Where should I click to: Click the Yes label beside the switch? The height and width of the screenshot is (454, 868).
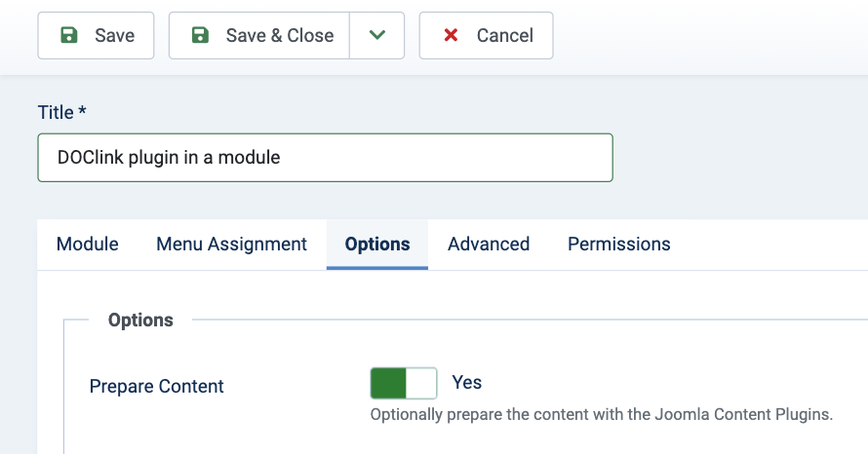[467, 383]
